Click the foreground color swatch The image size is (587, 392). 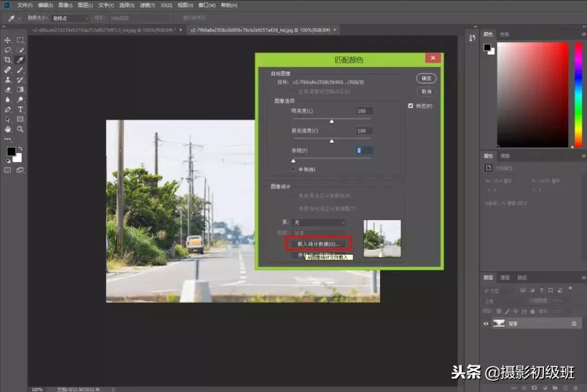[x=12, y=150]
